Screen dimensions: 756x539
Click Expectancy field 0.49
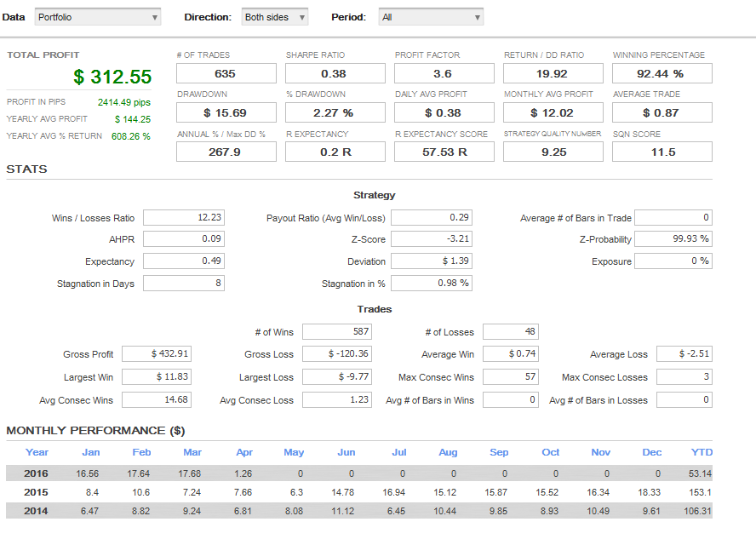pos(184,261)
